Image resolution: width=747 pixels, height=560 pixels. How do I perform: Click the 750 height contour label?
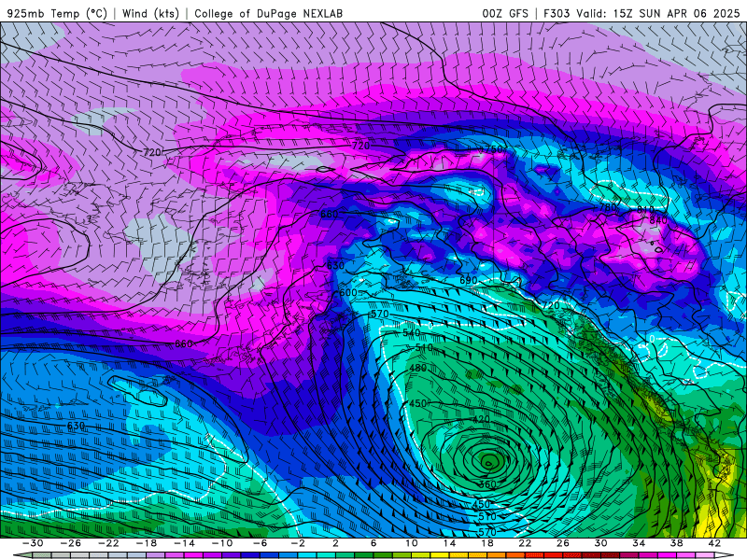click(x=493, y=149)
